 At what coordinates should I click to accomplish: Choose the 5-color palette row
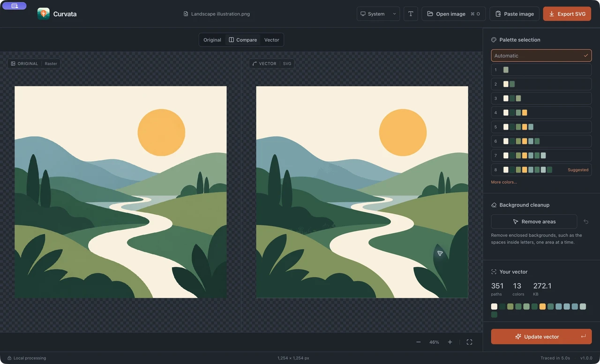coord(541,127)
